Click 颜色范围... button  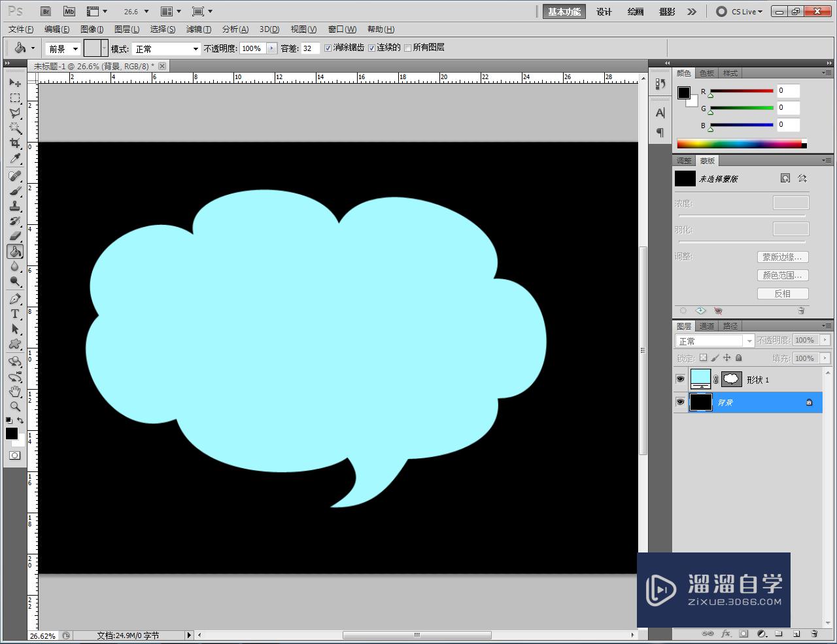[x=783, y=275]
